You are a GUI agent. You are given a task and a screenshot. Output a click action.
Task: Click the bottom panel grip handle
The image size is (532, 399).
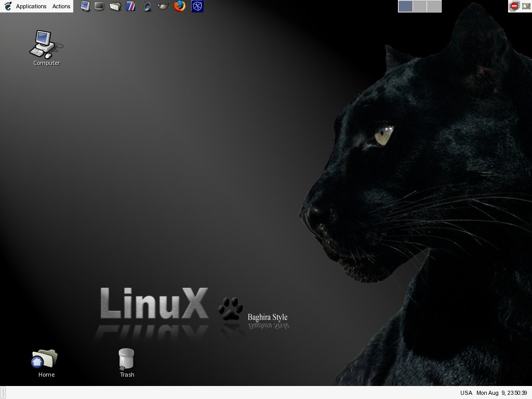tap(3, 393)
